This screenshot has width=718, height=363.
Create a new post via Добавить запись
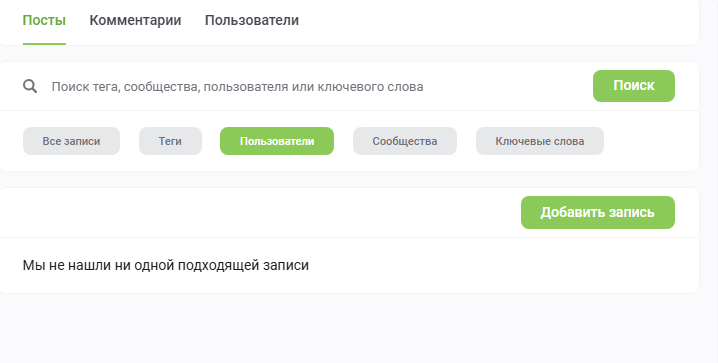tap(598, 212)
